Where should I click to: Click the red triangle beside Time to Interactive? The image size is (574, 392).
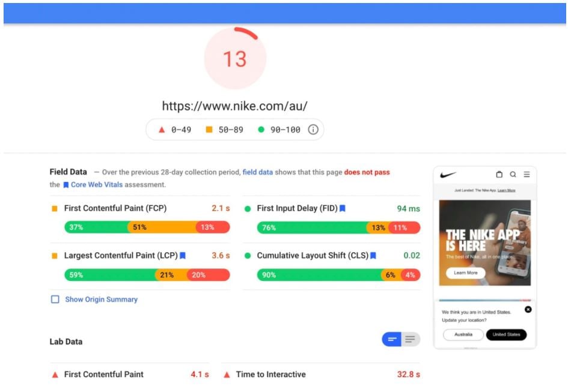pyautogui.click(x=227, y=375)
